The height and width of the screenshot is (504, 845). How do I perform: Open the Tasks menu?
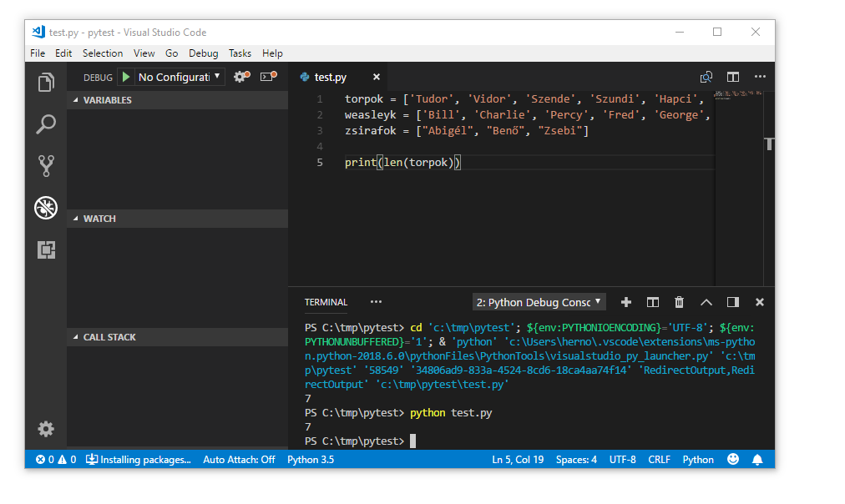(240, 53)
